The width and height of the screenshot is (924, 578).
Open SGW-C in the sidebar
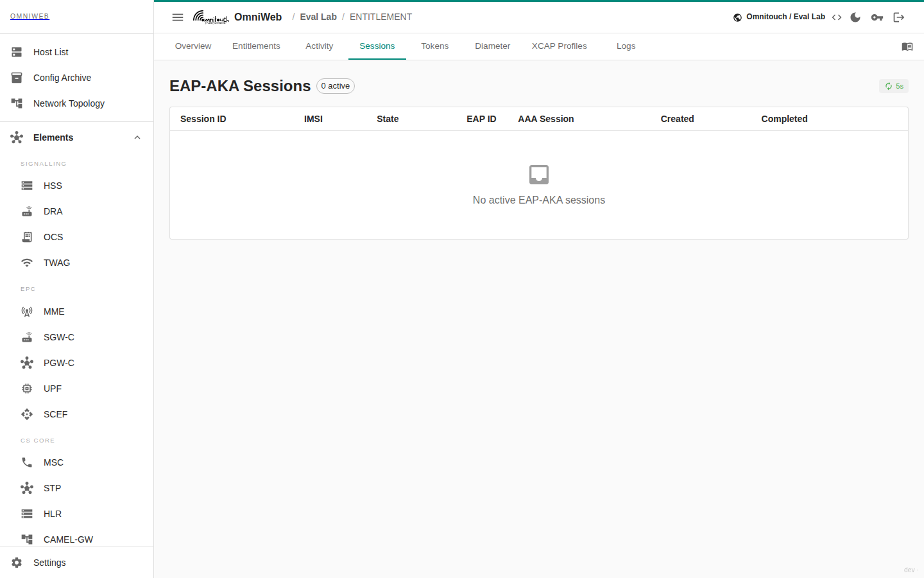tap(77, 337)
